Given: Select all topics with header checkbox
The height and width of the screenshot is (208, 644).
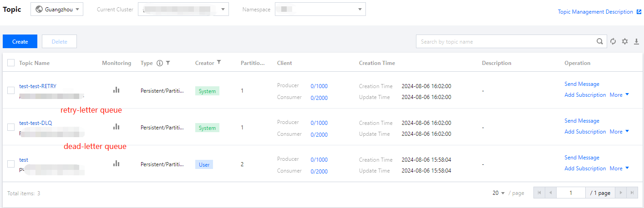Looking at the screenshot, I should (11, 63).
